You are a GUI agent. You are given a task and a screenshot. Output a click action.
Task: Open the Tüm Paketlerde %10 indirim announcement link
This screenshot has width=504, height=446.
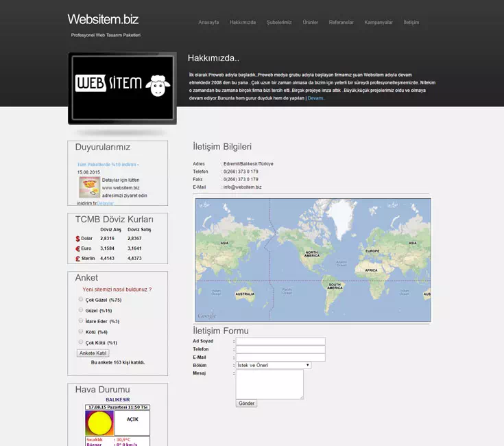108,164
